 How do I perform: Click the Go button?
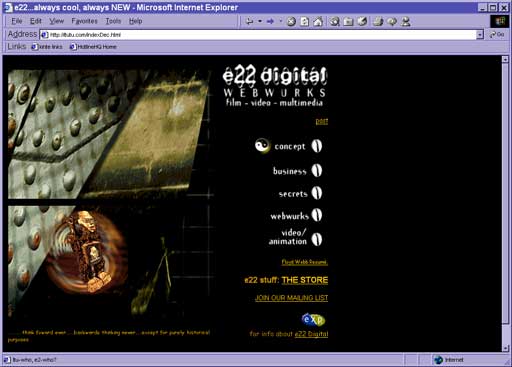click(x=497, y=35)
